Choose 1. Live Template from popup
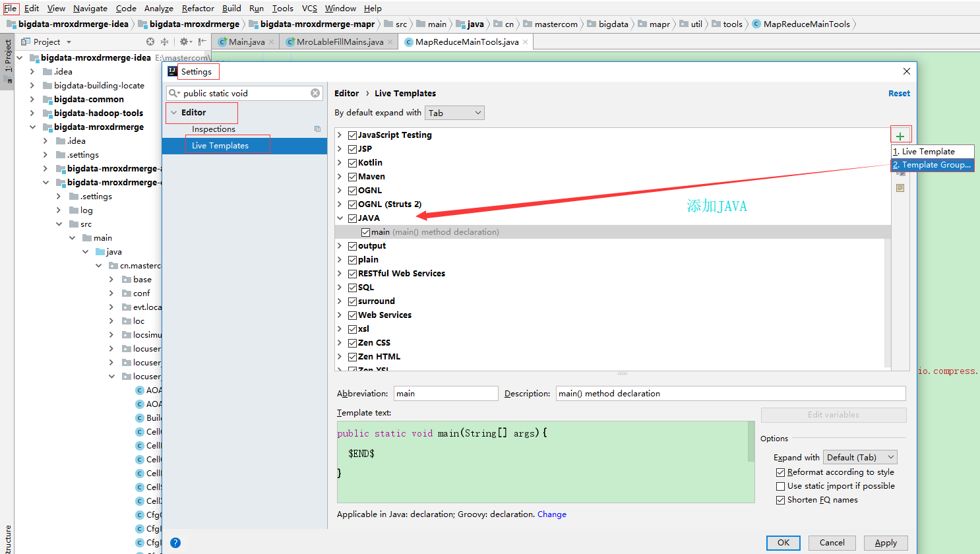This screenshot has width=980, height=554. click(x=933, y=152)
